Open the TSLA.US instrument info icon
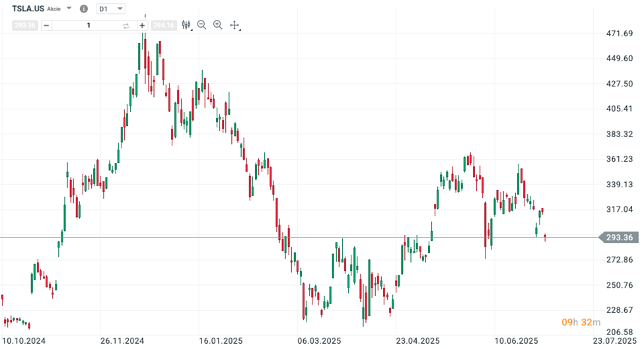 83,9
